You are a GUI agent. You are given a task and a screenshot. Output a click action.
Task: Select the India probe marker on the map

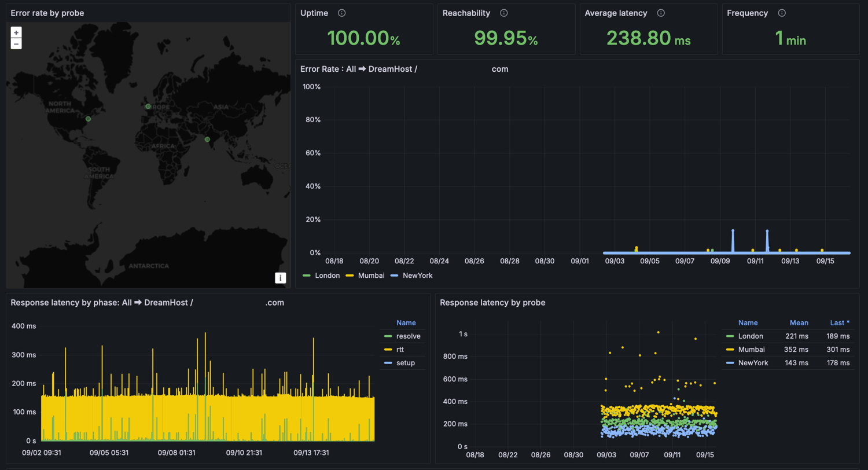tap(207, 139)
